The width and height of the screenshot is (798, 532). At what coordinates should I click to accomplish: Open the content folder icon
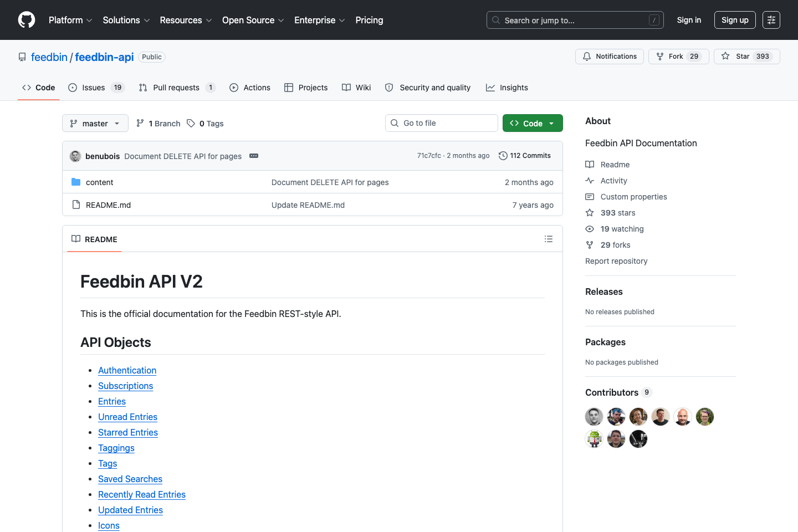click(76, 182)
